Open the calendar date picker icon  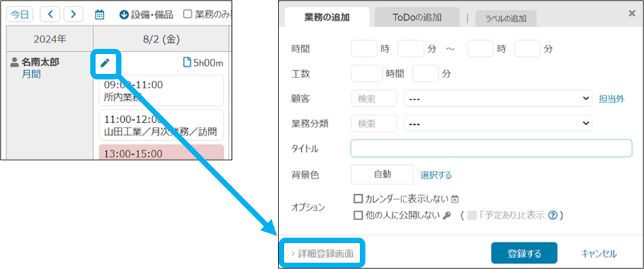100,14
